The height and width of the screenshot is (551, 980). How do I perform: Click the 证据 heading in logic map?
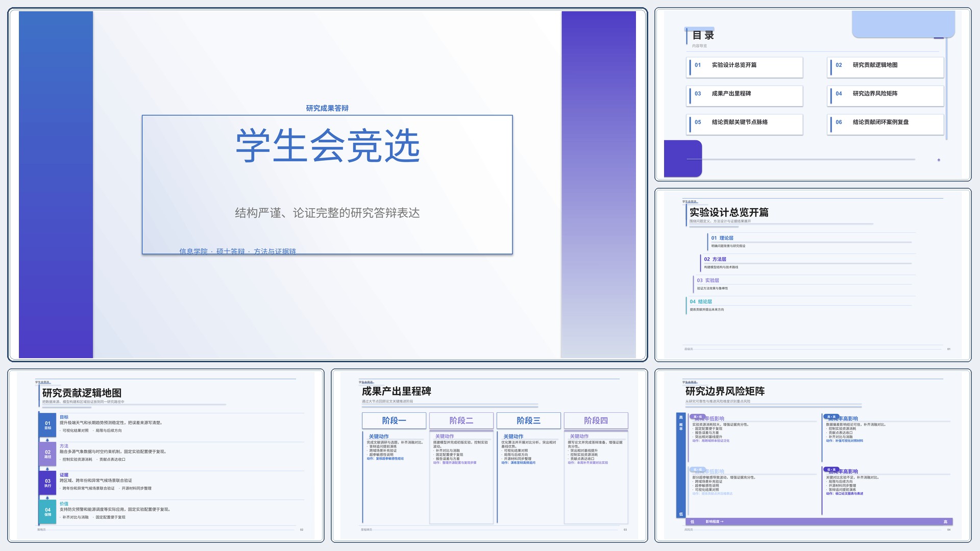pos(64,475)
